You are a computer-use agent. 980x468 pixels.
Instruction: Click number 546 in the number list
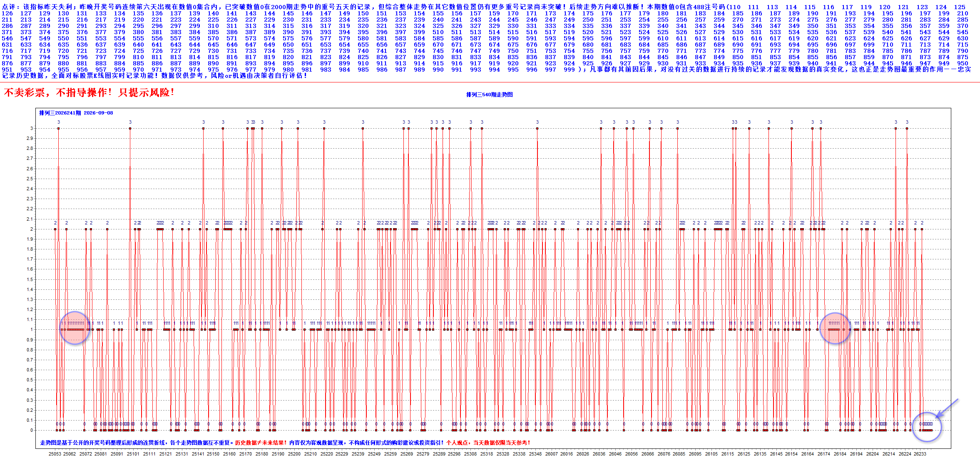pyautogui.click(x=7, y=38)
